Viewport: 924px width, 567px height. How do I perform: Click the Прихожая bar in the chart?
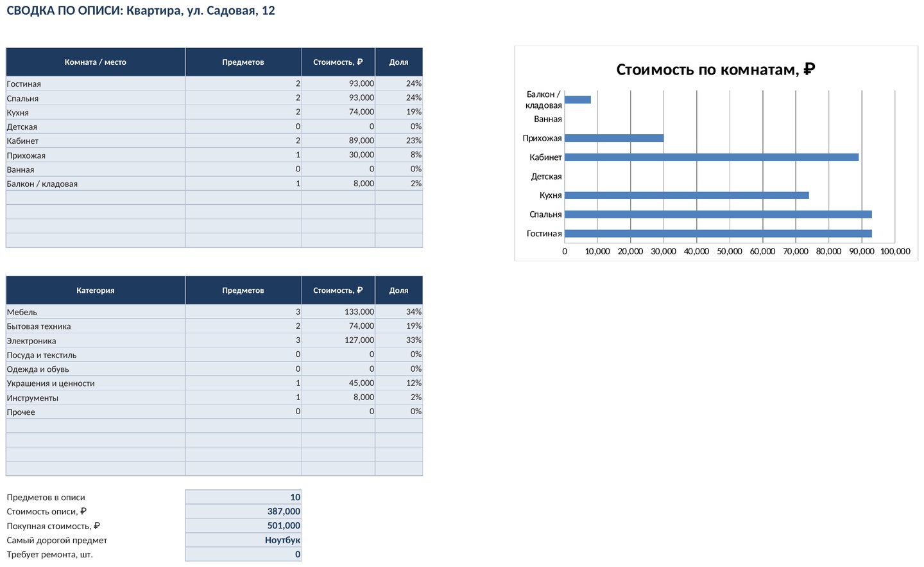click(x=614, y=138)
